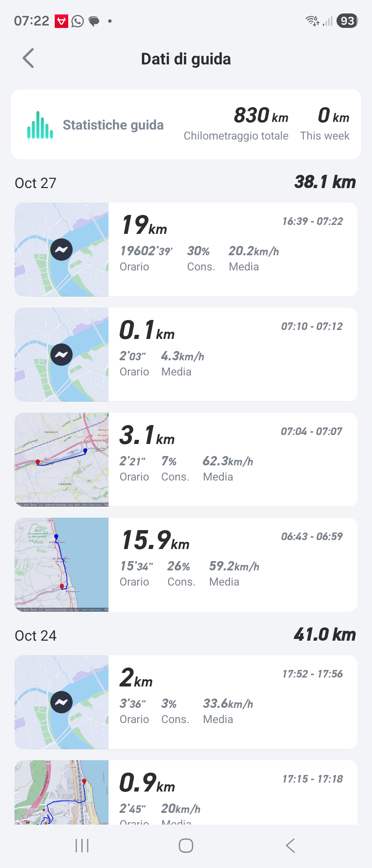Tap the battery indicator showing 93

pyautogui.click(x=347, y=21)
